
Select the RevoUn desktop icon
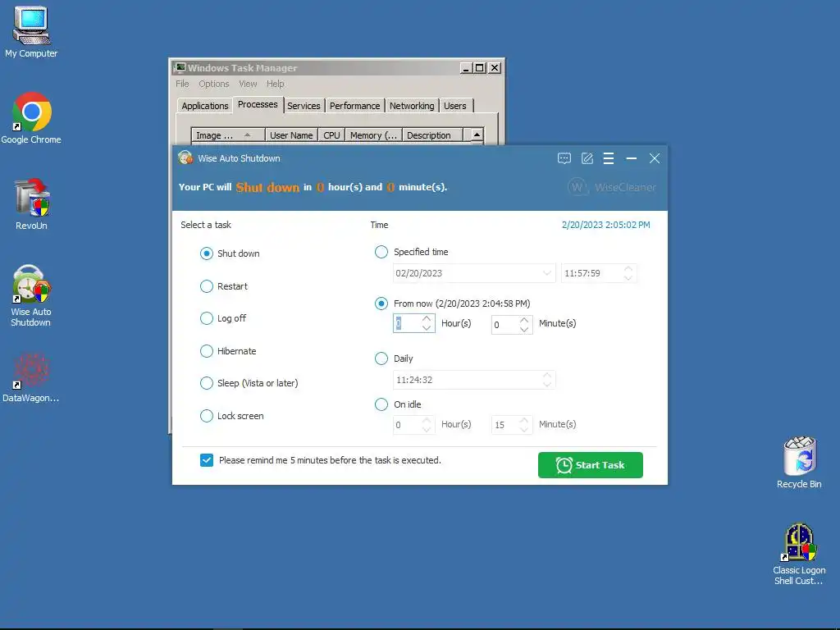click(32, 204)
